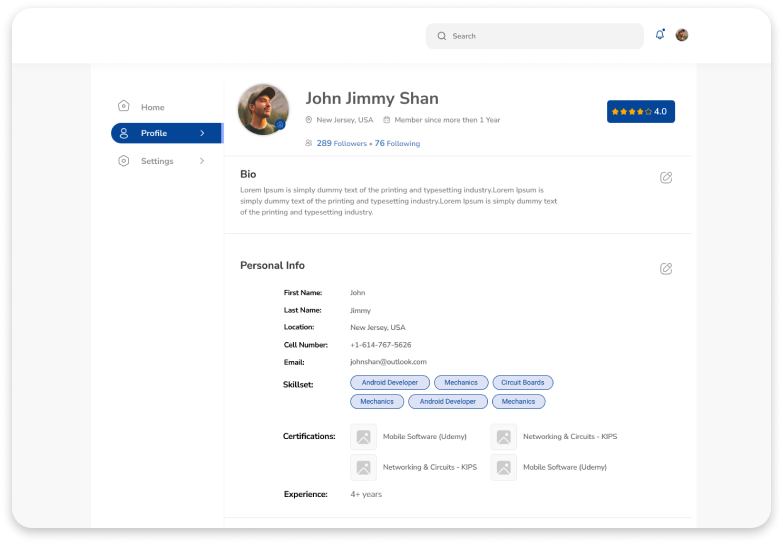Open the 289 Followers link
The height and width of the screenshot is (544, 783).
pos(341,144)
